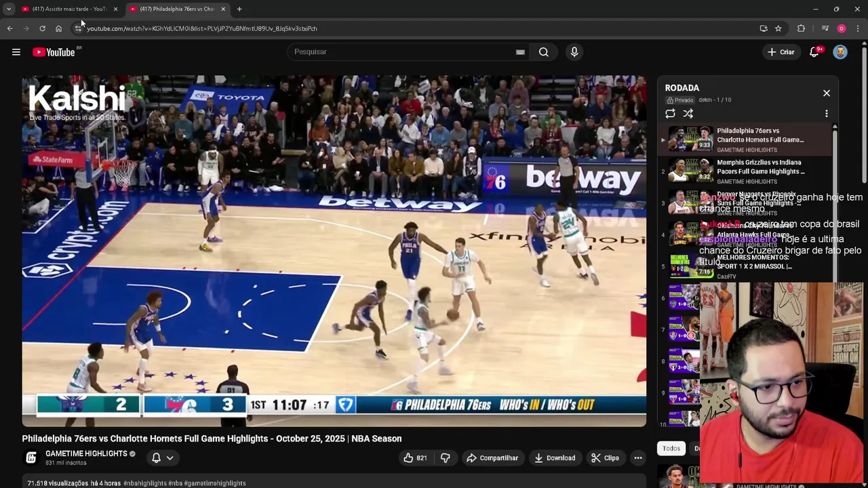Open the GAMETIME HIGHLIGHTS channel avatar

(x=31, y=458)
